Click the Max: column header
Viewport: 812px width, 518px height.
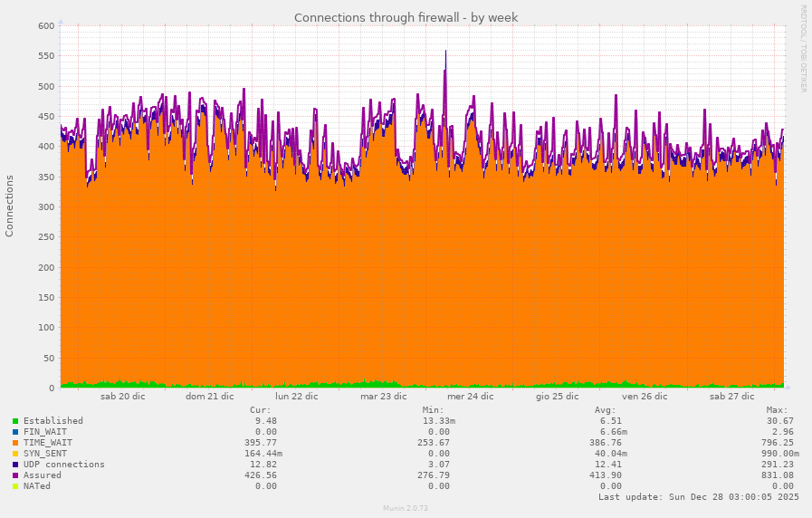[x=778, y=409]
